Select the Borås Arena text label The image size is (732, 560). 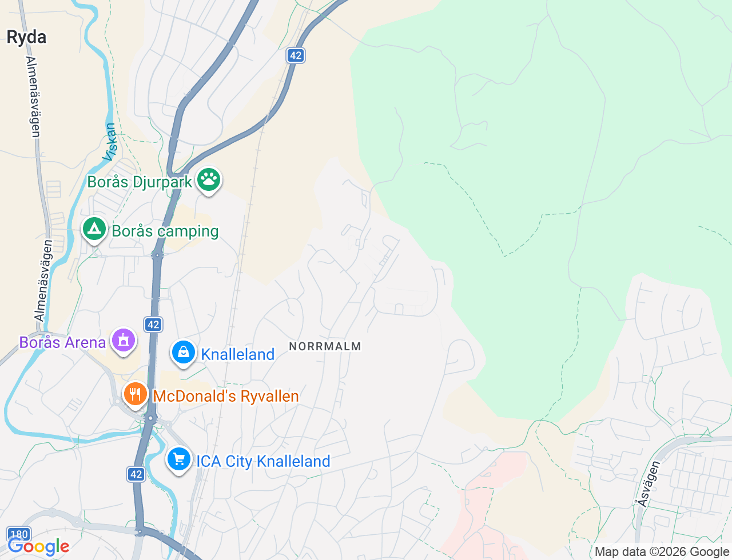[62, 342]
